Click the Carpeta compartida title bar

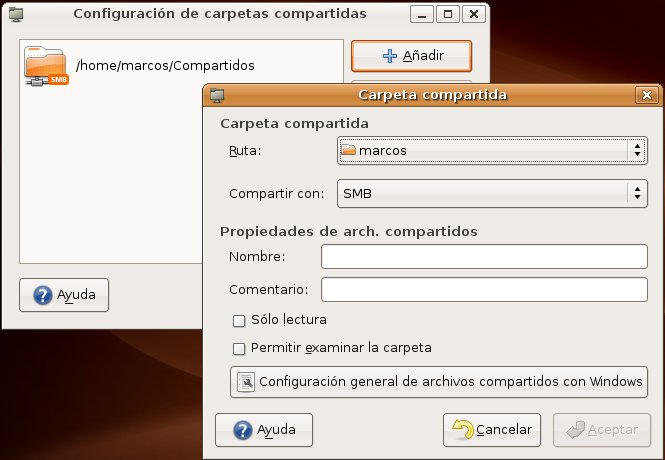tap(432, 96)
